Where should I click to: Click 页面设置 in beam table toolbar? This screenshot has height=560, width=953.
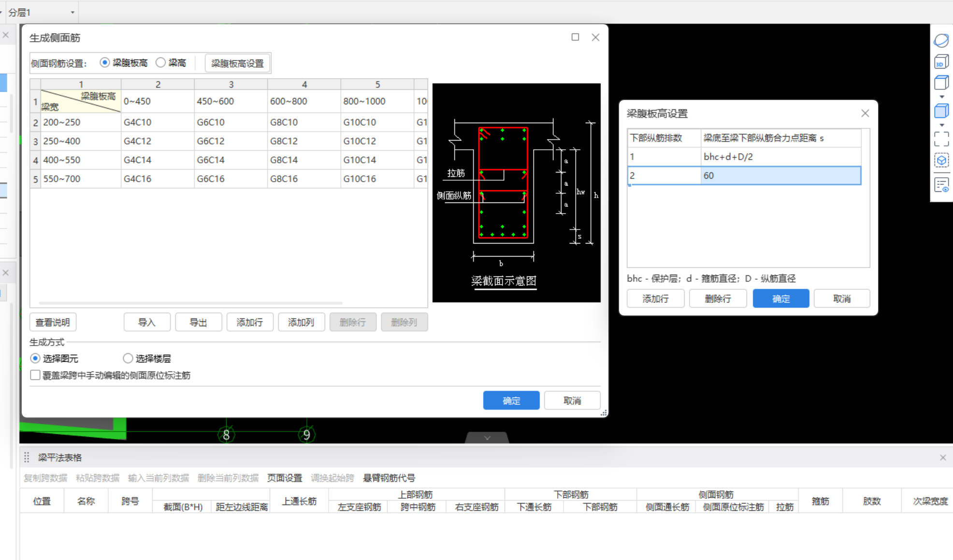pos(285,478)
